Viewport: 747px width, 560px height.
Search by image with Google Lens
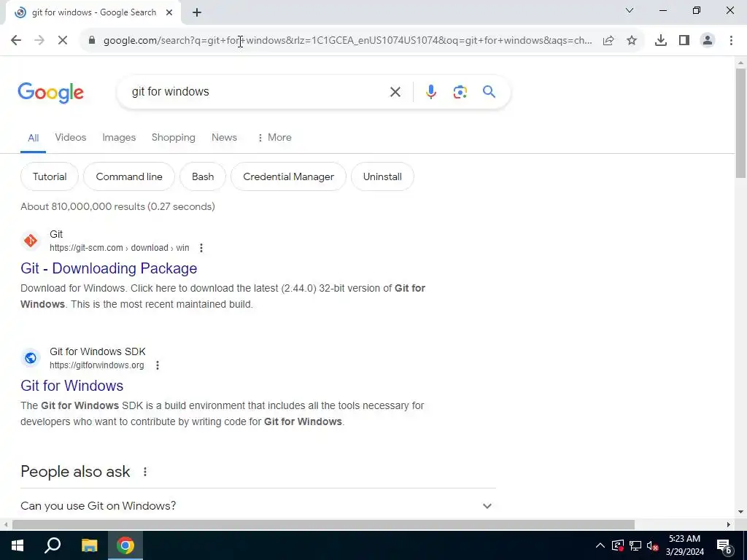(460, 92)
